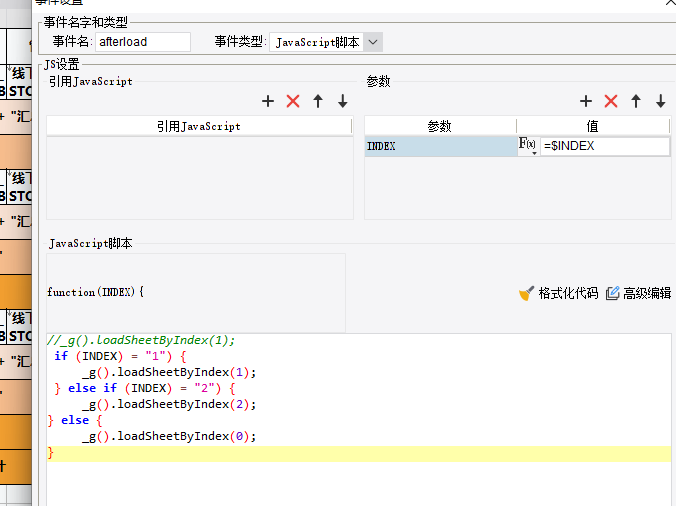Delete the selected parameter with red X
The width and height of the screenshot is (676, 506).
coord(610,101)
